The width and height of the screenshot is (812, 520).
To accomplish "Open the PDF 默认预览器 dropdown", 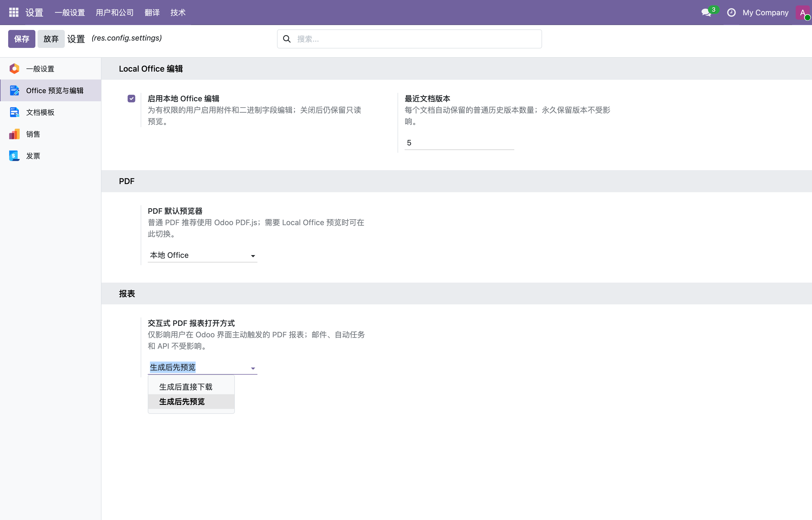I will click(202, 255).
